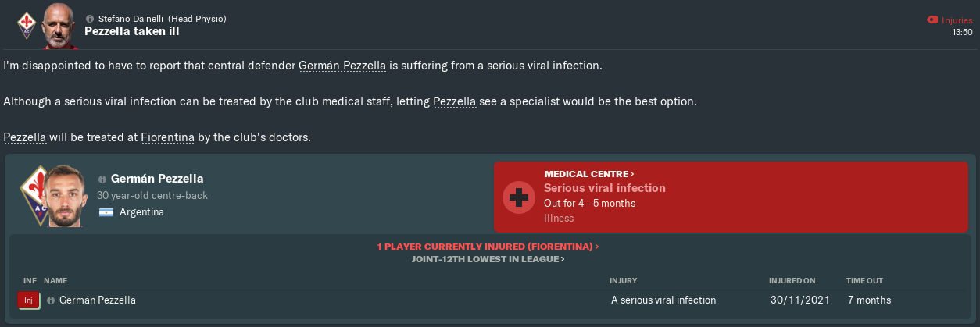
Task: Click the Germán Pezzella link in the first sentence
Action: [x=342, y=66]
